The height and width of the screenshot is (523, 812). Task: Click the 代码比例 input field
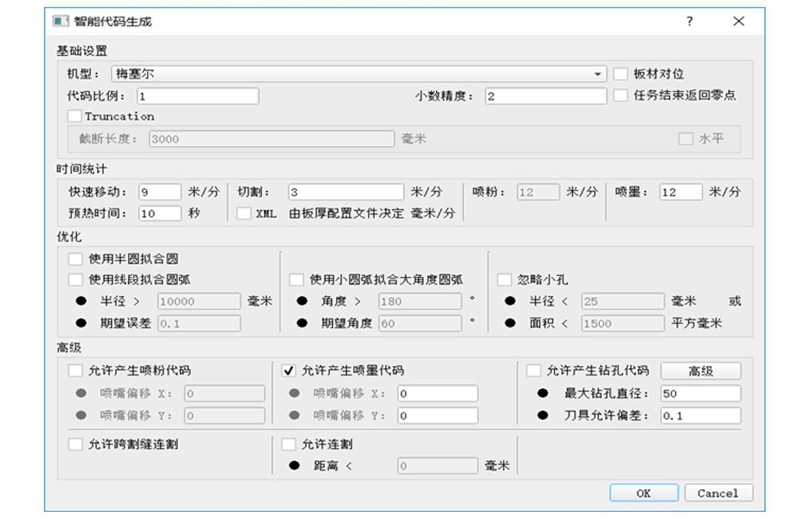198,96
